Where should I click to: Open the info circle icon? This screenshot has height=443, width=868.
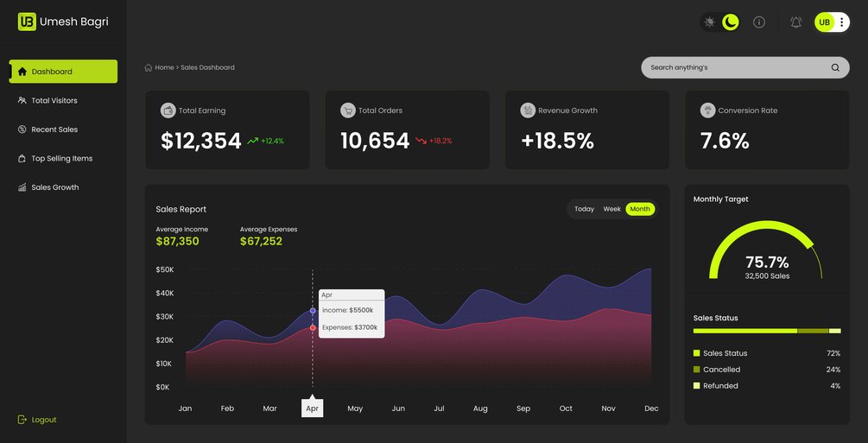[759, 22]
